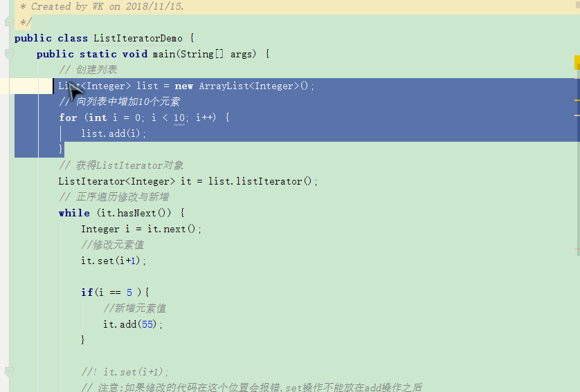This screenshot has width=580, height=392.
Task: Click the while keyword
Action: pos(74,213)
